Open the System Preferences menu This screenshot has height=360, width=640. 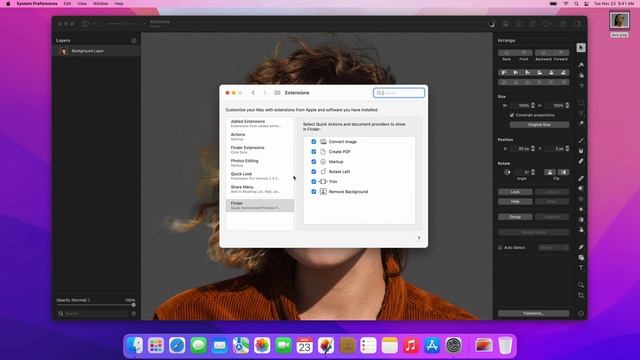point(37,4)
